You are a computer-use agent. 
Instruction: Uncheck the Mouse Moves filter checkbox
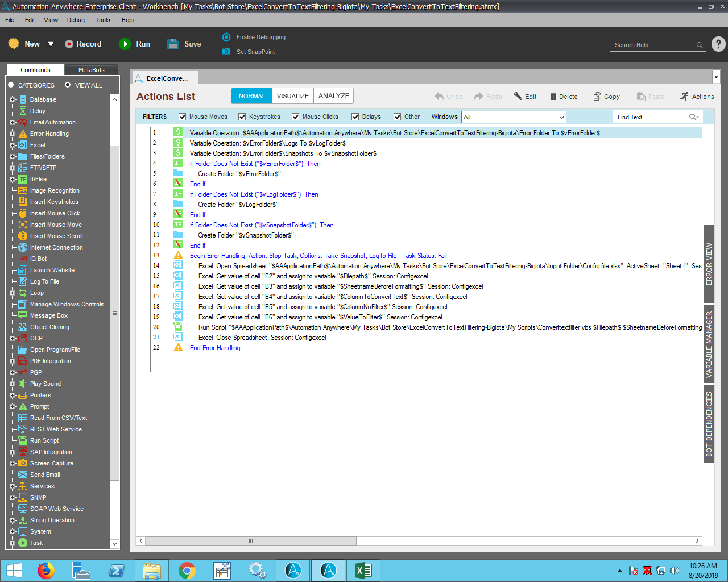click(x=183, y=117)
